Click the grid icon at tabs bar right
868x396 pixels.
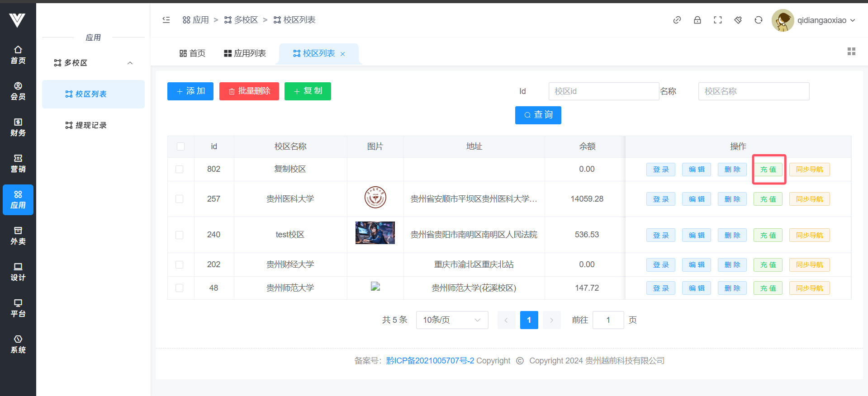pos(851,52)
